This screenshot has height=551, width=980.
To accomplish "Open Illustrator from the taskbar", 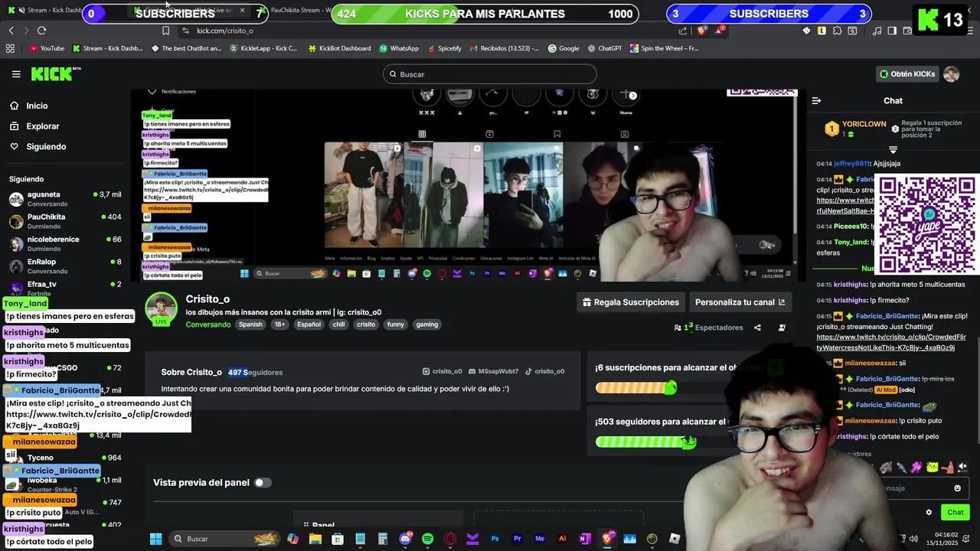I will pos(563,539).
